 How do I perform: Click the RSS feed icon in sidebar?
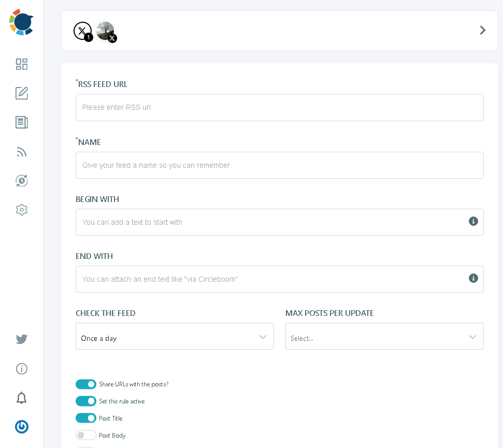(x=21, y=151)
